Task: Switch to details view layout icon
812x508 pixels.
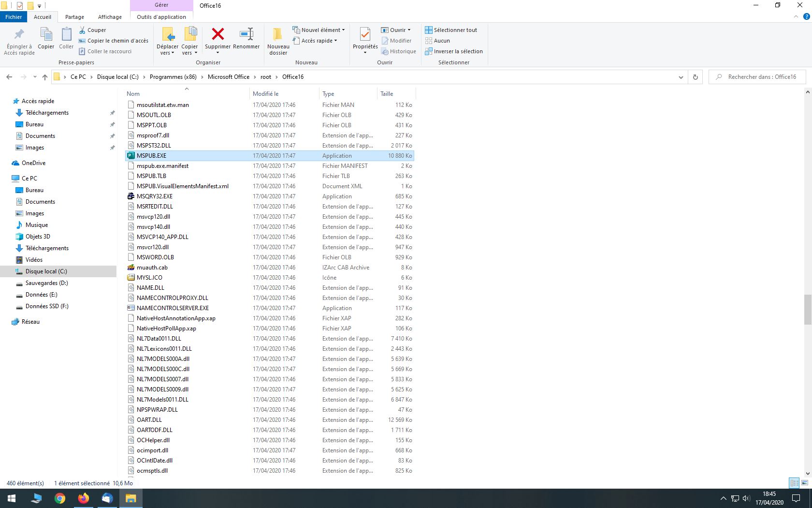Action: point(794,483)
